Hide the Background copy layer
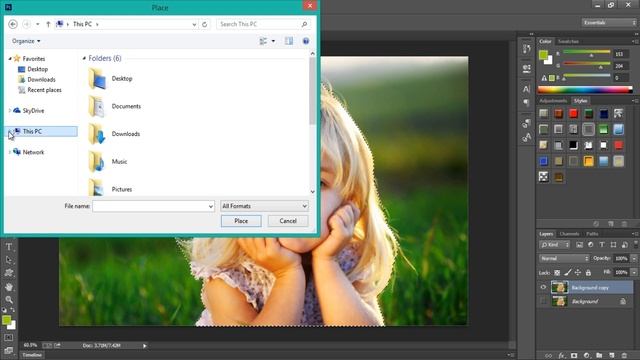The image size is (640, 360). 543,287
